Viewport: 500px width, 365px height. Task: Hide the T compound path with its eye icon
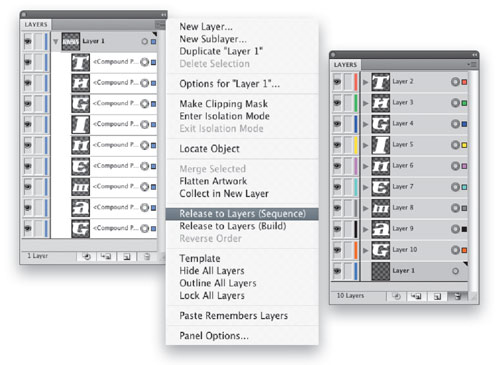coord(28,62)
